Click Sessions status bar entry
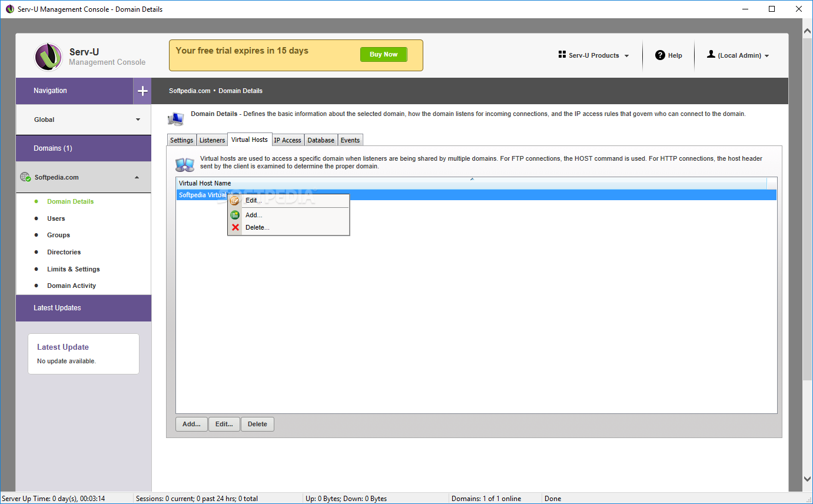The image size is (813, 504). (x=197, y=499)
